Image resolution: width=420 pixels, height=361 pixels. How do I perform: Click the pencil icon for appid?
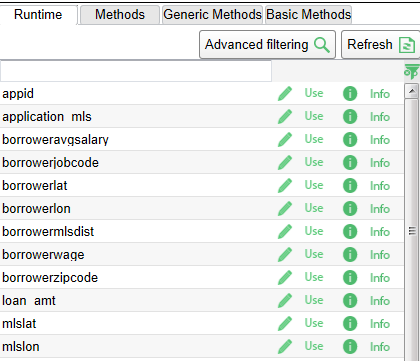click(285, 94)
